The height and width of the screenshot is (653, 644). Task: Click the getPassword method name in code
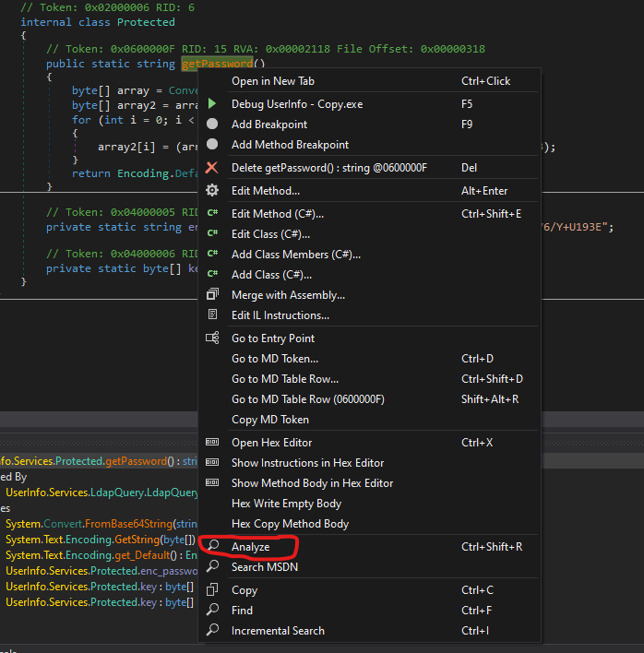pyautogui.click(x=217, y=64)
